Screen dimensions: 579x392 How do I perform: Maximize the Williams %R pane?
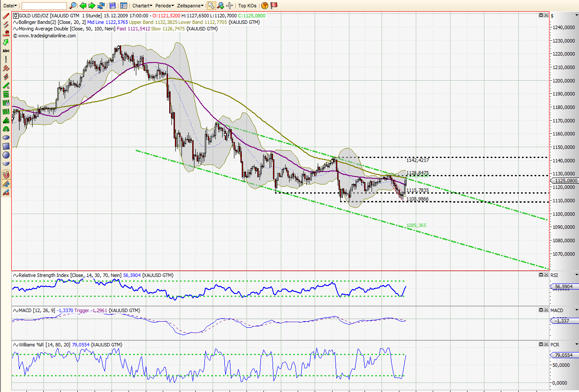click(541, 344)
